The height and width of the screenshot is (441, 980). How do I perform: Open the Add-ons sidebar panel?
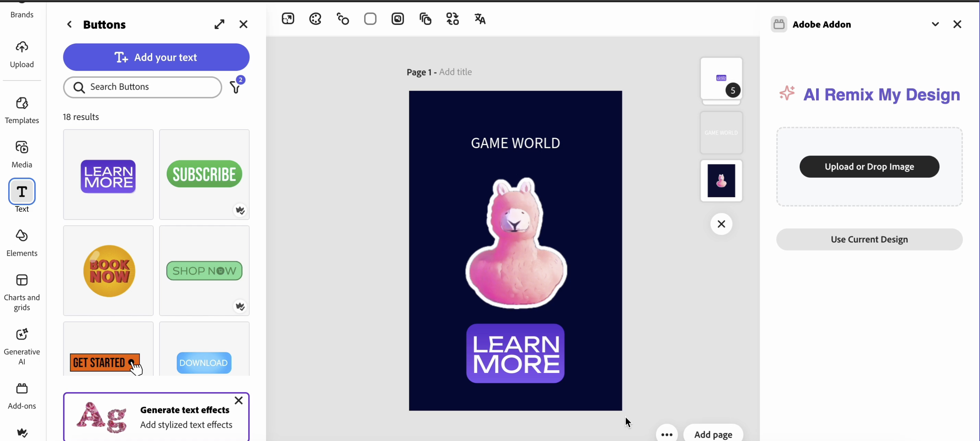pyautogui.click(x=22, y=396)
